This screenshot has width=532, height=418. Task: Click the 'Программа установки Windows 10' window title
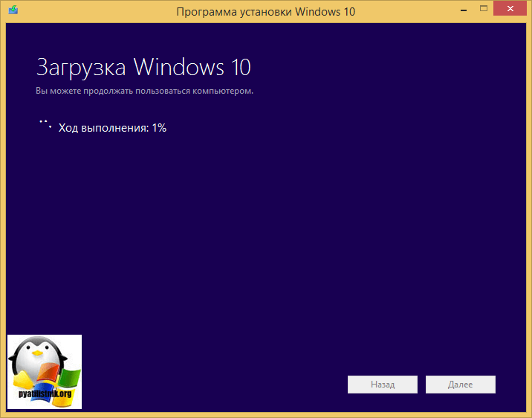[x=266, y=12]
